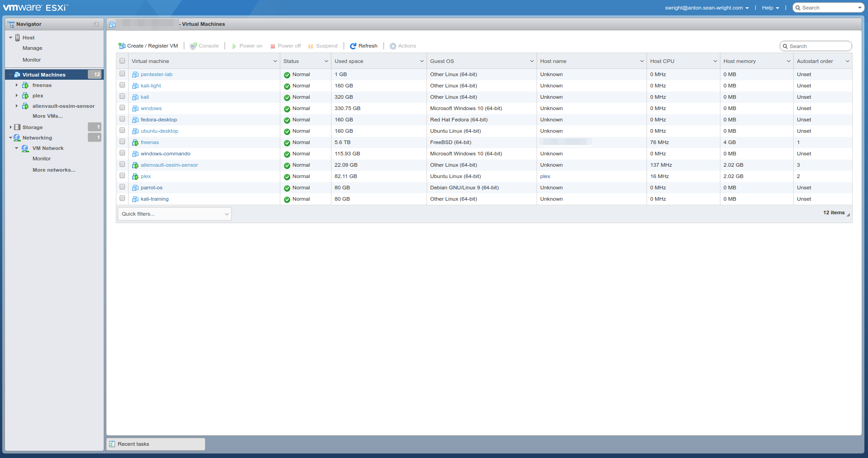Click the green status icon for kali
Image resolution: width=868 pixels, height=458 pixels.
(x=287, y=97)
